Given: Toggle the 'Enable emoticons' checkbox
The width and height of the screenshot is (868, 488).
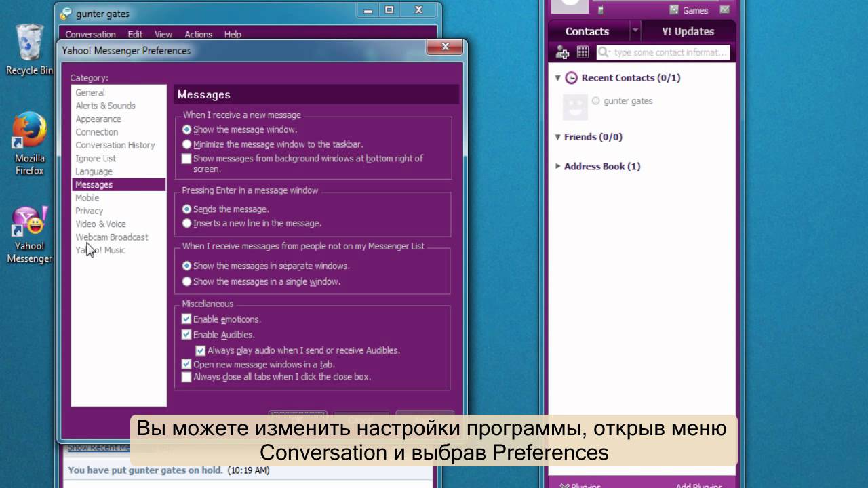Looking at the screenshot, I should click(186, 319).
